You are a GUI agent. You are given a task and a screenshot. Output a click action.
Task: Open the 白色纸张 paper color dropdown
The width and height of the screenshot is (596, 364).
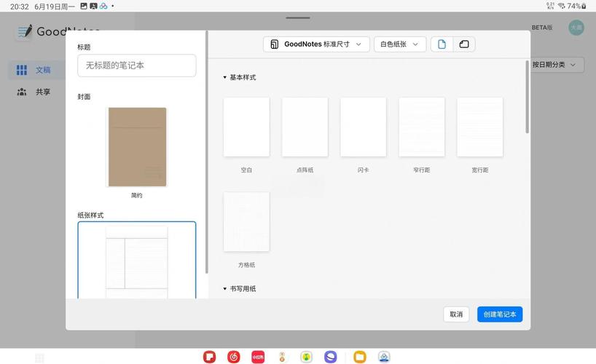coord(400,44)
